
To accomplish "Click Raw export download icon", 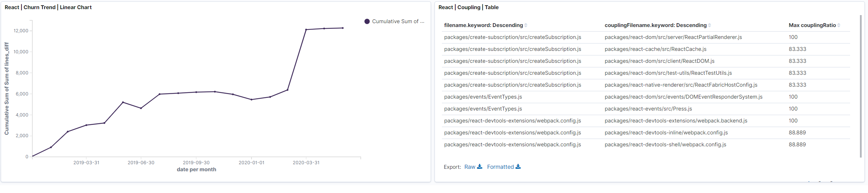I will click(x=479, y=167).
